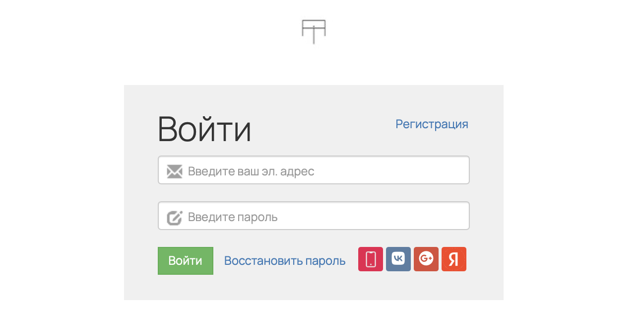This screenshot has width=644, height=316.
Task: Sign in with the Google+ icon
Action: point(426,259)
